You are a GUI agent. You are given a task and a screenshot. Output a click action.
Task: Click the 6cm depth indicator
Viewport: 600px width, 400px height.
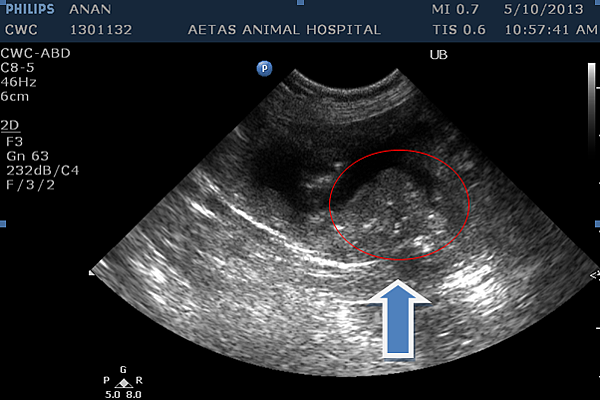tap(15, 96)
